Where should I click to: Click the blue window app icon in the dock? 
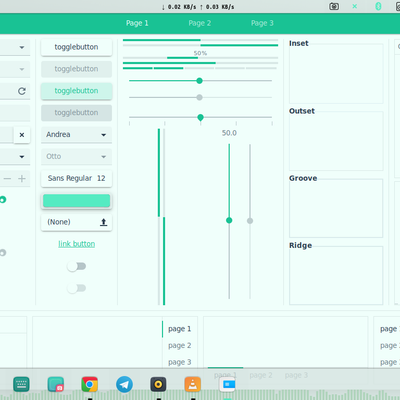(227, 384)
